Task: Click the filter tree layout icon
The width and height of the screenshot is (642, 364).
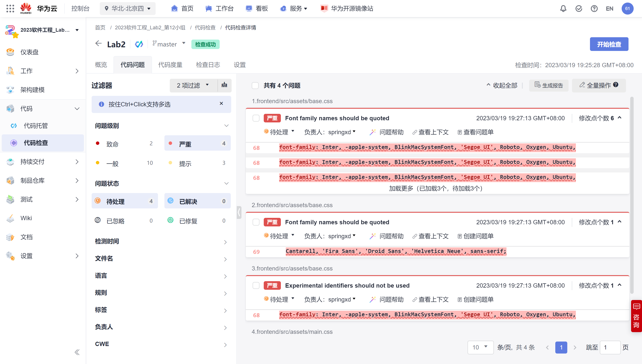Action: [x=224, y=85]
